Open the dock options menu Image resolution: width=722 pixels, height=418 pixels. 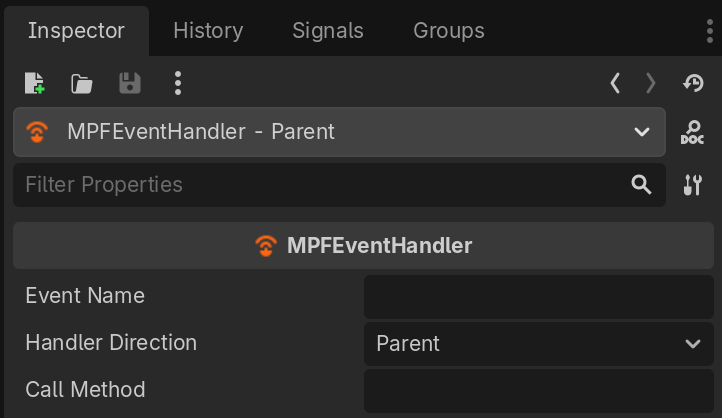[x=709, y=31]
